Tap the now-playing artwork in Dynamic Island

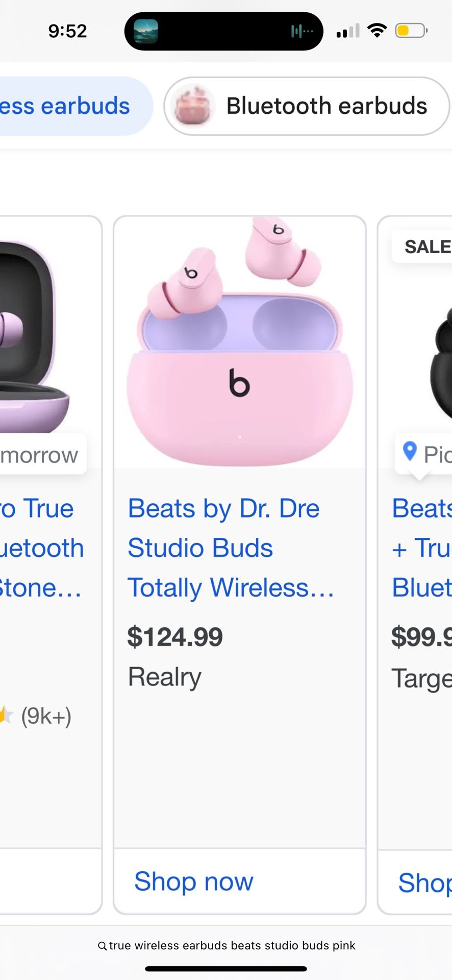146,31
